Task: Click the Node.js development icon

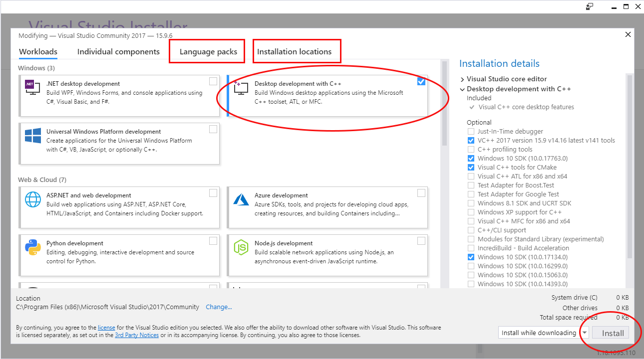Action: (241, 247)
